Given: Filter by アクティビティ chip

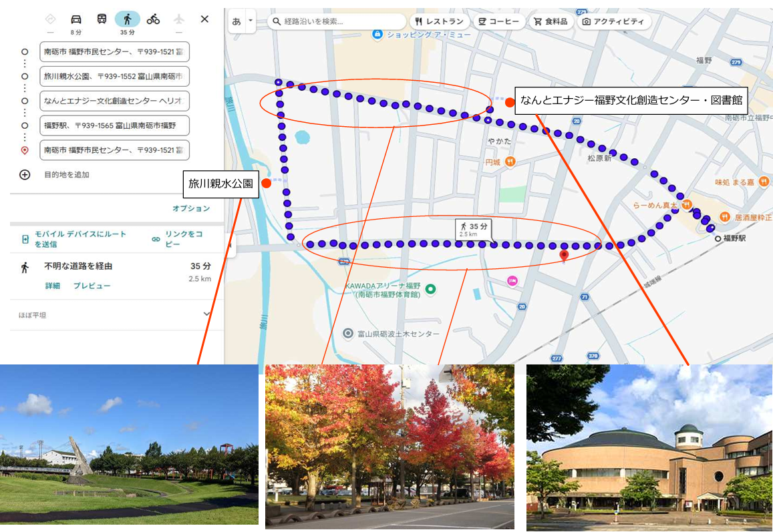Looking at the screenshot, I should pyautogui.click(x=614, y=21).
